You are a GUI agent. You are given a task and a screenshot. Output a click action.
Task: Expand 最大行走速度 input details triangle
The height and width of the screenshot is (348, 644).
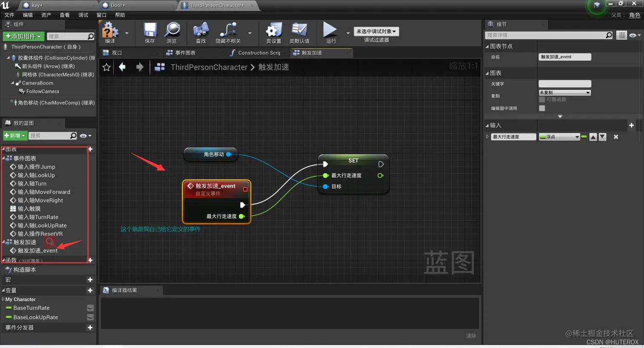click(x=487, y=137)
